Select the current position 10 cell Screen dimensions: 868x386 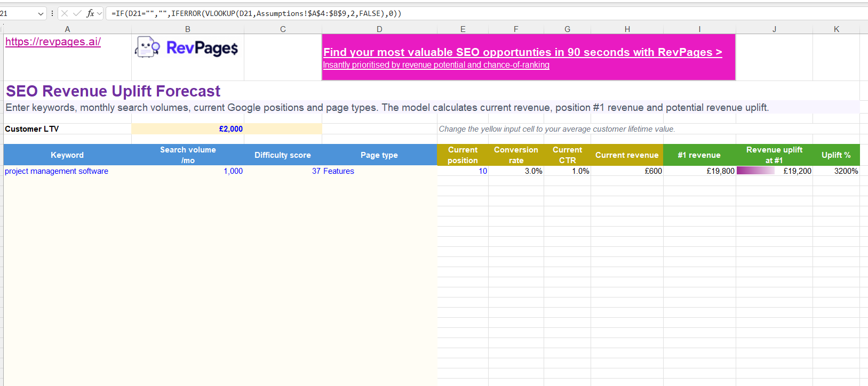[463, 171]
